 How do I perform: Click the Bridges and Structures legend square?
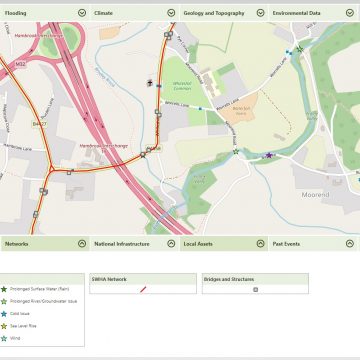[x=256, y=290]
